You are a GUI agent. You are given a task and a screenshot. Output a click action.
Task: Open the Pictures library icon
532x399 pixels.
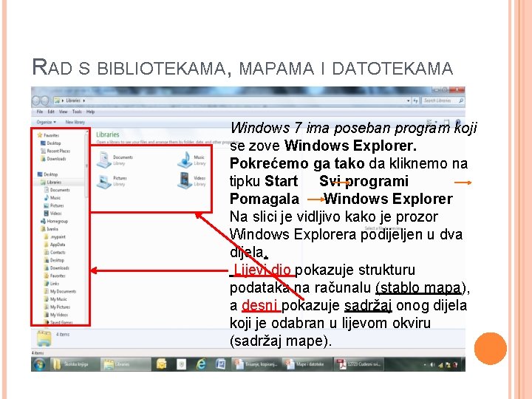[x=104, y=181]
